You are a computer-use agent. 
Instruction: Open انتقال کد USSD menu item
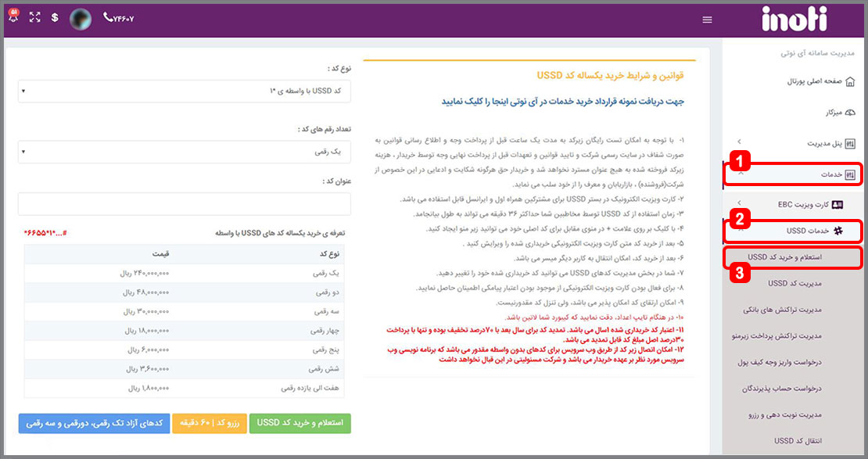pos(794,441)
